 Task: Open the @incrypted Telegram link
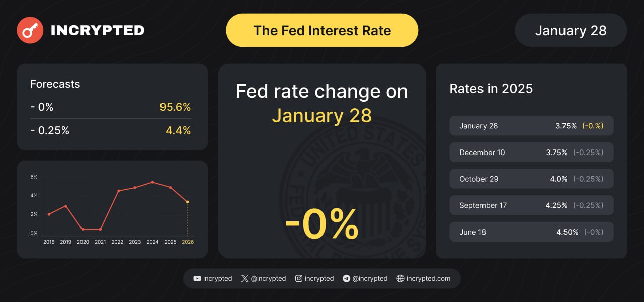(370, 278)
